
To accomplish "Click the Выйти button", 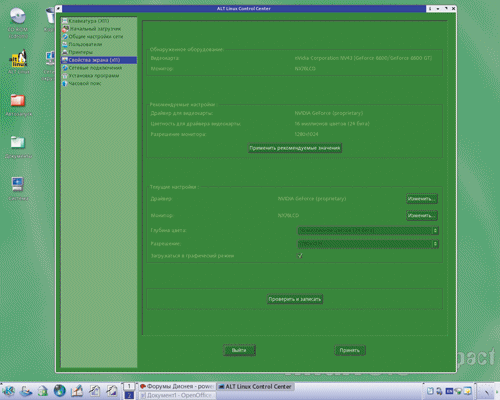I will pyautogui.click(x=239, y=350).
